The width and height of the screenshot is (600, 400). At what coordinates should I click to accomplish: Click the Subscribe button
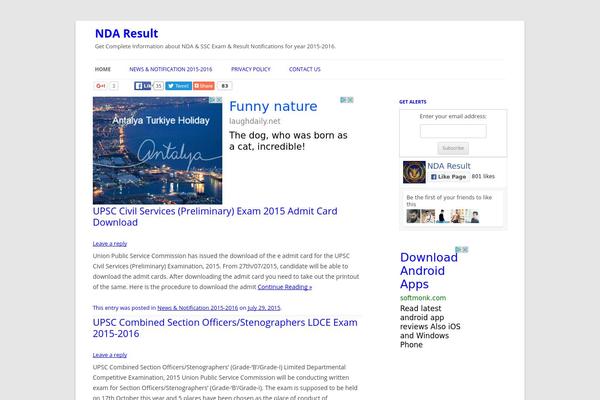tap(453, 148)
